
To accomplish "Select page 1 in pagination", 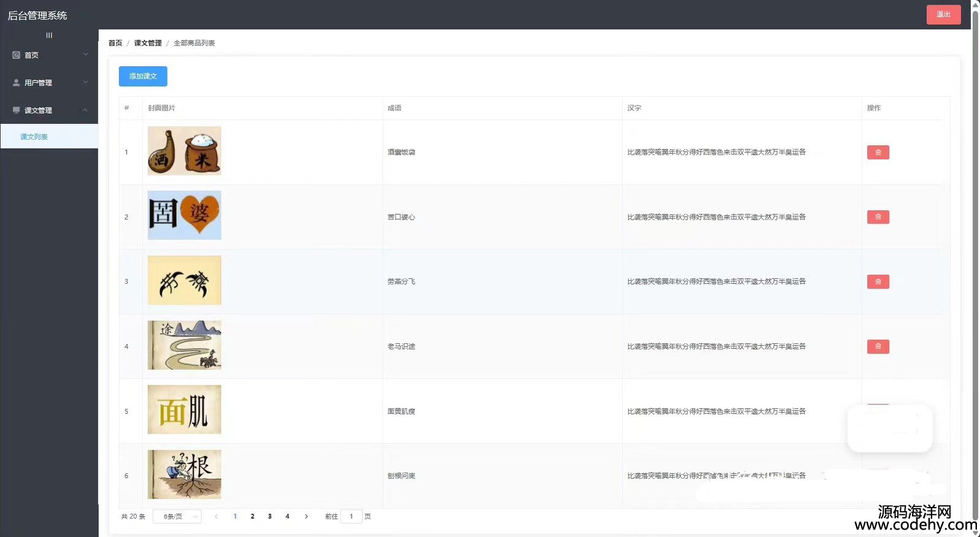I will click(235, 517).
